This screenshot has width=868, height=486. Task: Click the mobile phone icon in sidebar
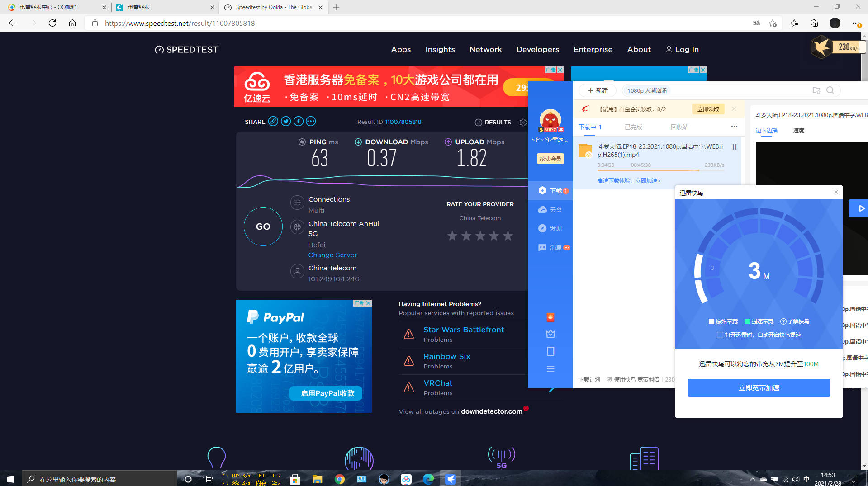coord(550,351)
